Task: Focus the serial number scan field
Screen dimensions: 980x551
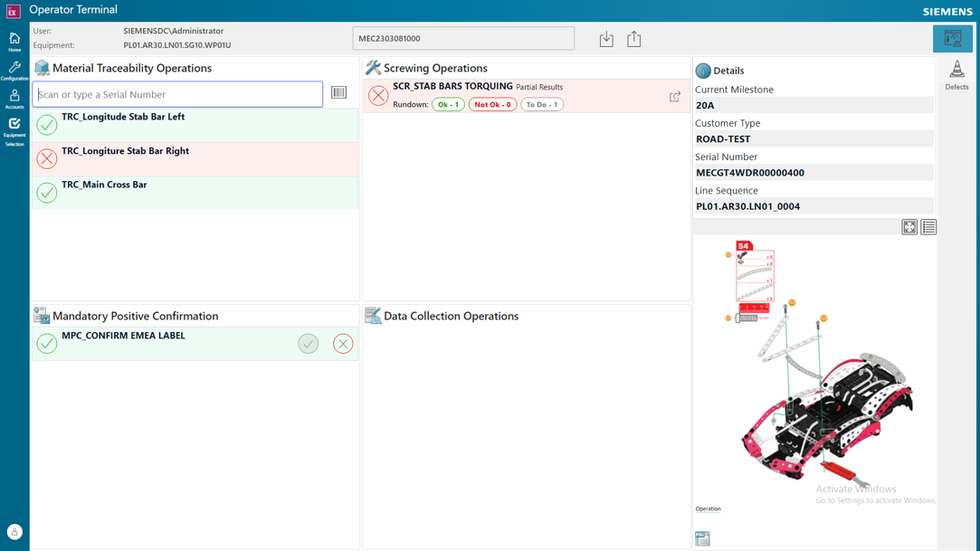Action: coord(177,94)
